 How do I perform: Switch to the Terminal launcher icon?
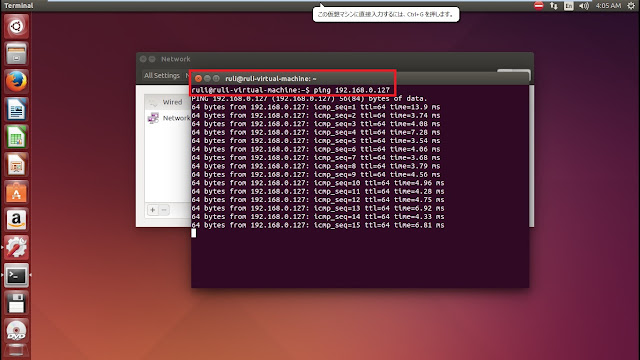[x=16, y=276]
